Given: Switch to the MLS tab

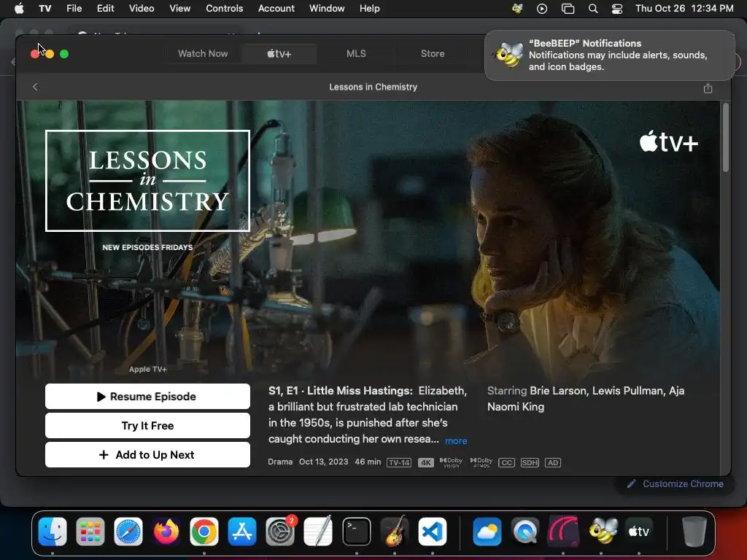Looking at the screenshot, I should 356,54.
